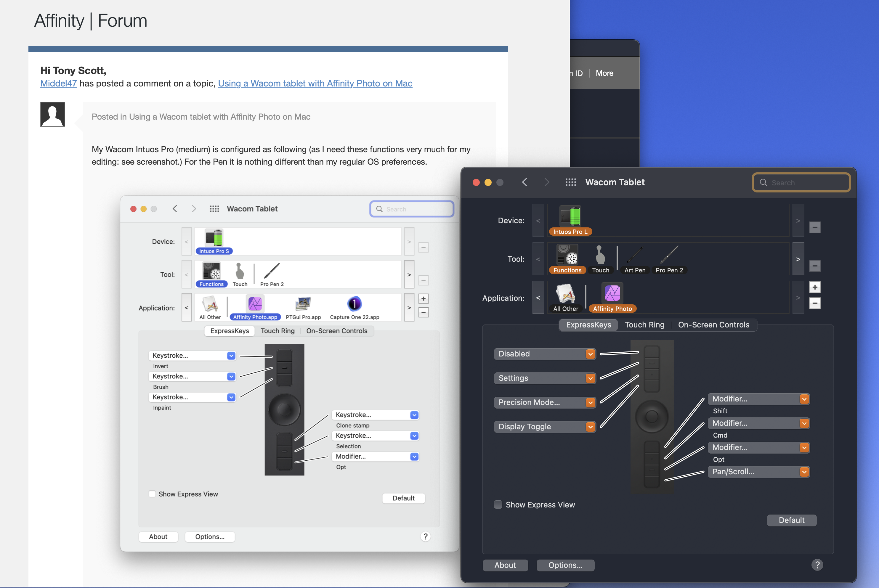This screenshot has height=588, width=879.
Task: Click Search field in light Wacom window
Action: coord(412,209)
